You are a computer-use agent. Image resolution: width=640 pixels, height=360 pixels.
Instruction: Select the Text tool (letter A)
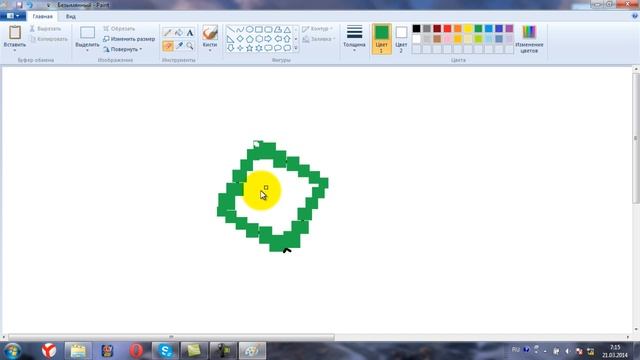(190, 33)
